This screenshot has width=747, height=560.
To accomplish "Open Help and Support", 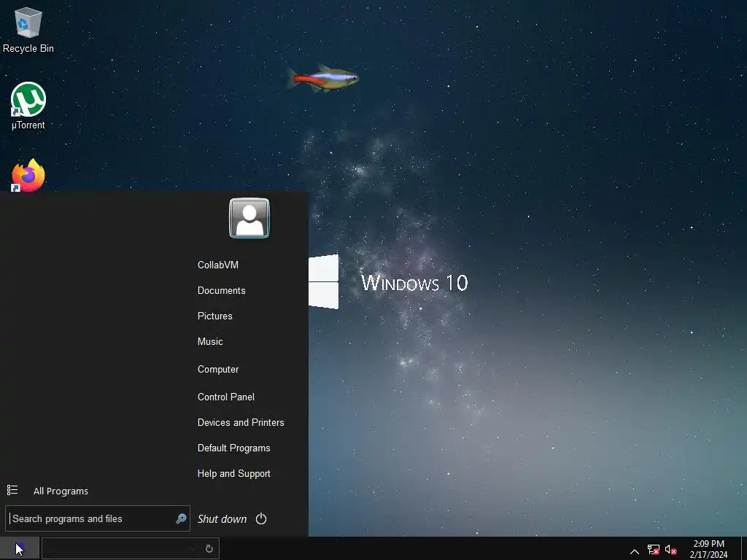I will 234,474.
